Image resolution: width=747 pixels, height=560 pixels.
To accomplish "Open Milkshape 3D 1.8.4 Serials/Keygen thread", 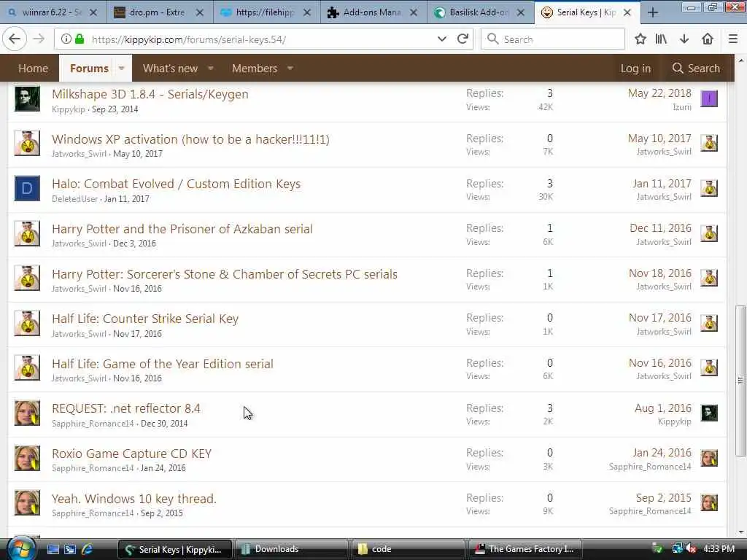I will [150, 94].
